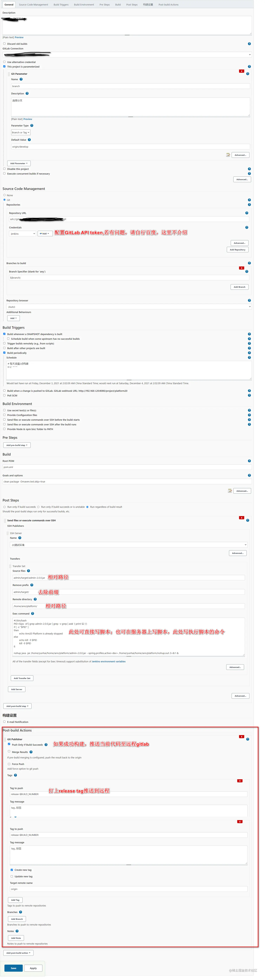
Task: Enable Force Push option
Action: (9, 764)
